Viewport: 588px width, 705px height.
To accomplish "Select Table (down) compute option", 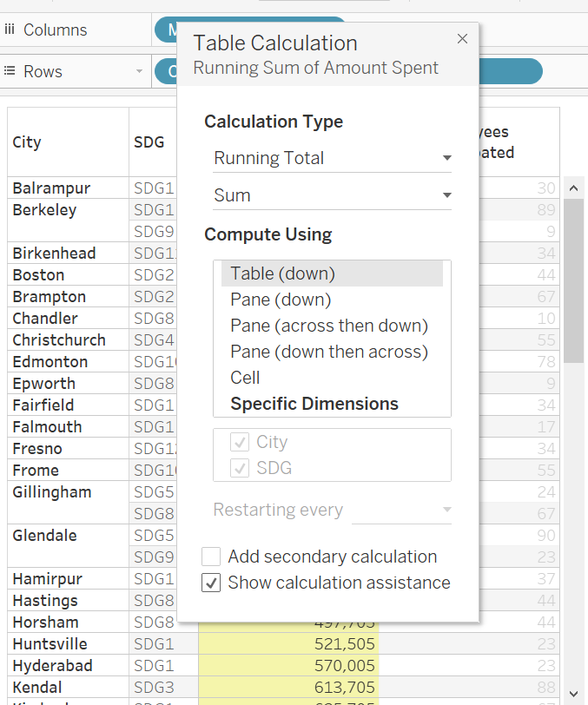I will 282,273.
